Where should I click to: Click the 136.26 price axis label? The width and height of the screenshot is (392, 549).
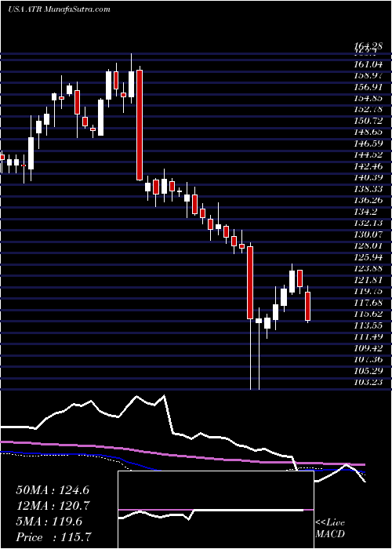pos(368,200)
